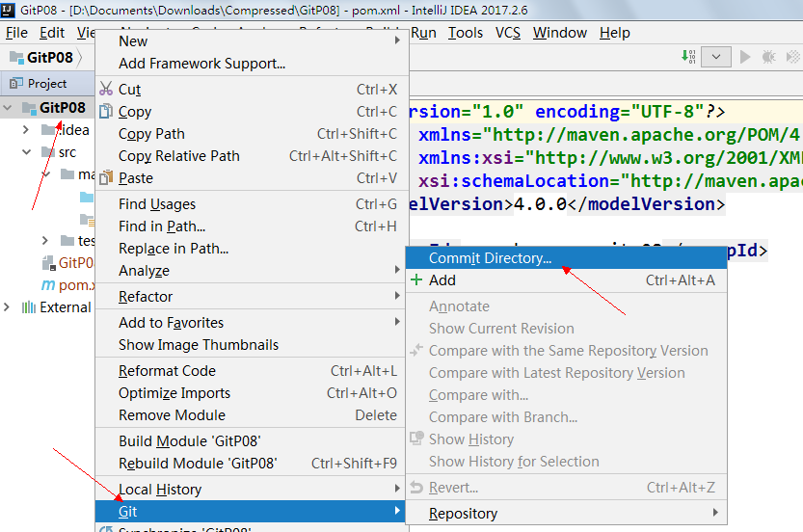Collapse the src folder chevron
The image size is (803, 532).
[28, 152]
